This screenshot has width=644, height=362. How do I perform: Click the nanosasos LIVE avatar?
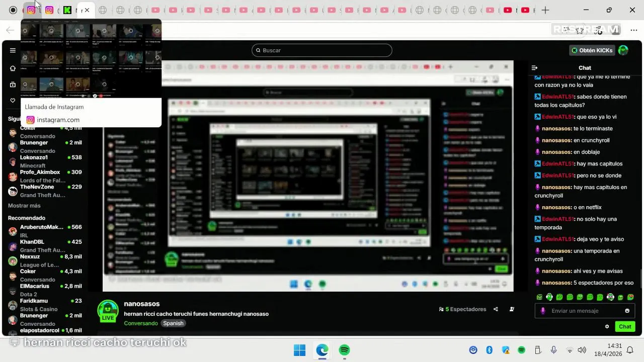pos(108,311)
